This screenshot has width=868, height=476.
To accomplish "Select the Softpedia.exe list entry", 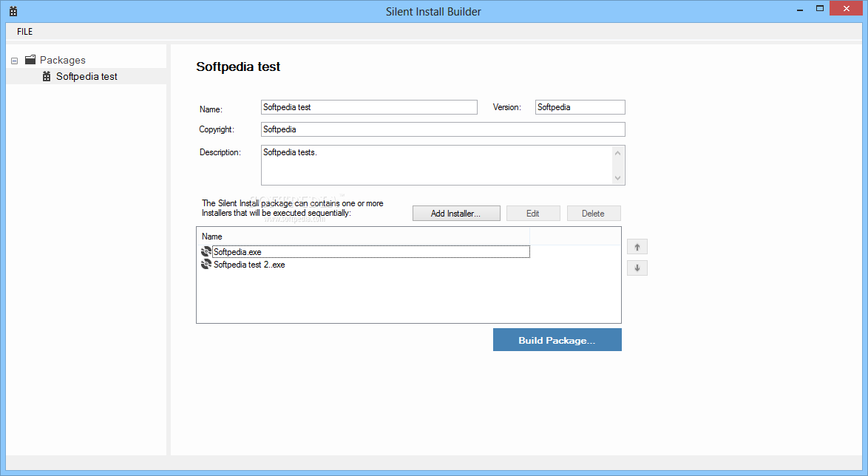I will [371, 252].
